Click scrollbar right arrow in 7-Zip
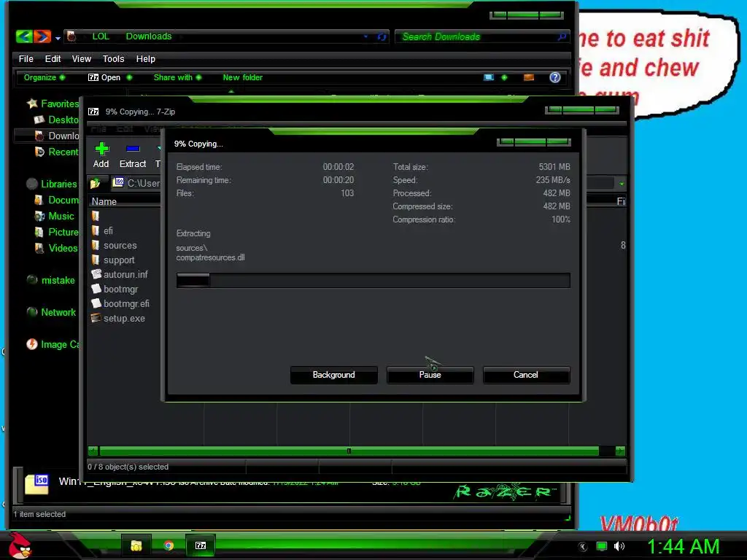747x560 pixels. point(620,451)
